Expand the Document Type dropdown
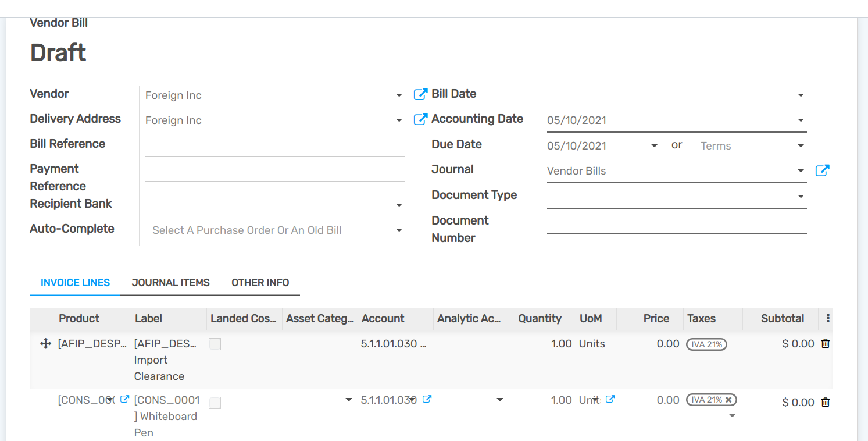Viewport: 868px width, 441px height. 801,197
